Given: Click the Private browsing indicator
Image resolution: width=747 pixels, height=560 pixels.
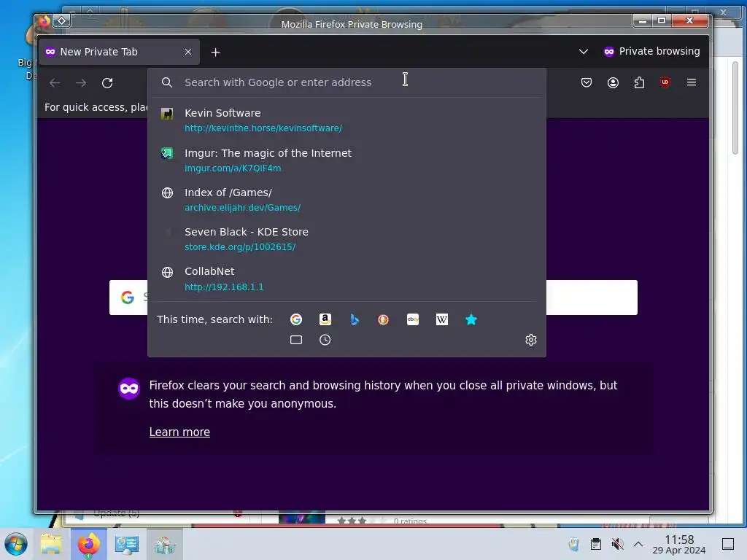Looking at the screenshot, I should 651,52.
